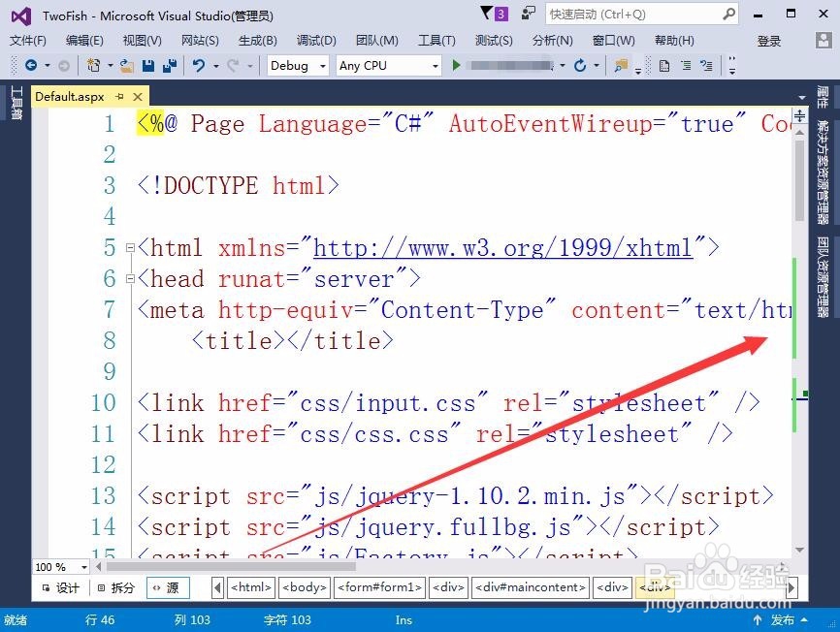Click the Open File folder icon
This screenshot has height=632, width=840.
tap(126, 66)
